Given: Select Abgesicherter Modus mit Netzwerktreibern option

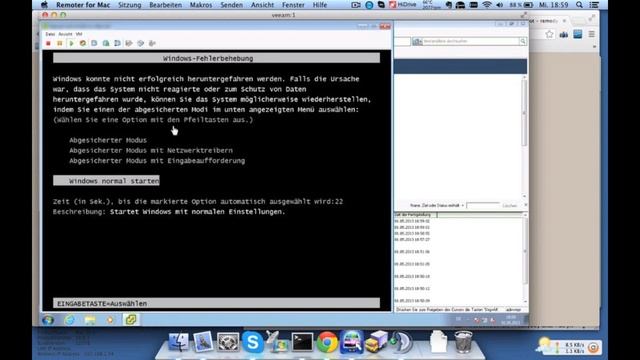Looking at the screenshot, I should click(x=151, y=151).
